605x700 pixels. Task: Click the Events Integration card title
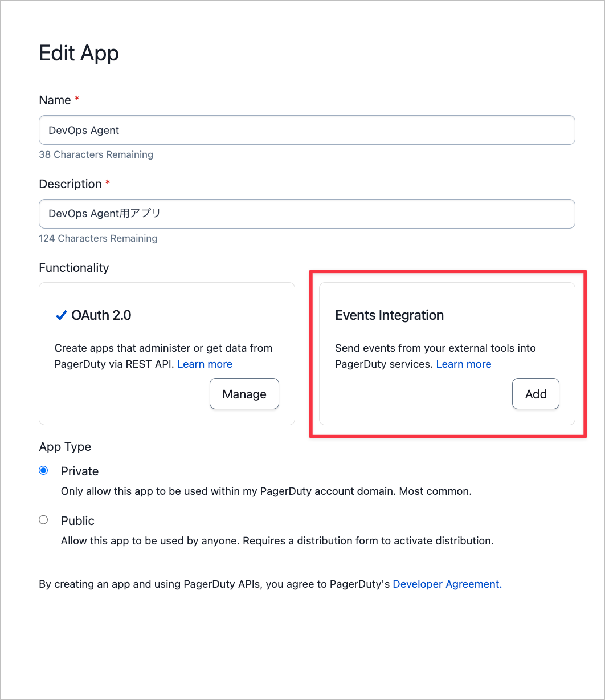click(x=389, y=315)
